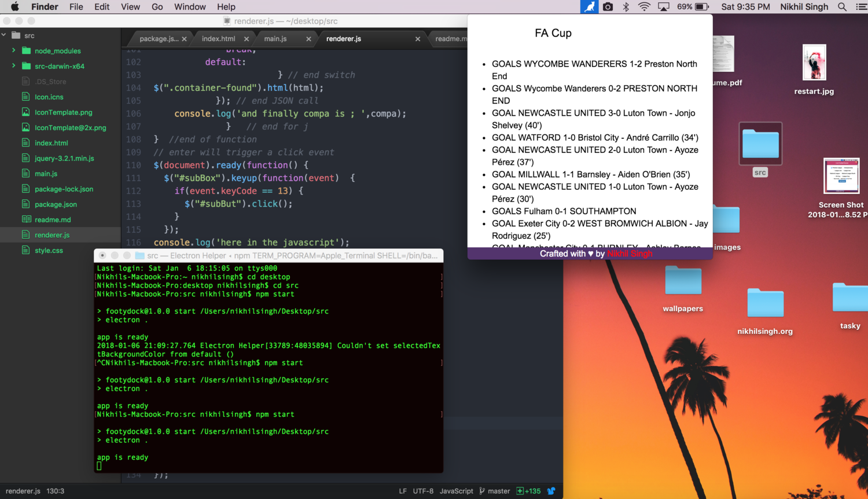This screenshot has width=868, height=499.
Task: Open Icon.icns in the tree
Action: (49, 97)
